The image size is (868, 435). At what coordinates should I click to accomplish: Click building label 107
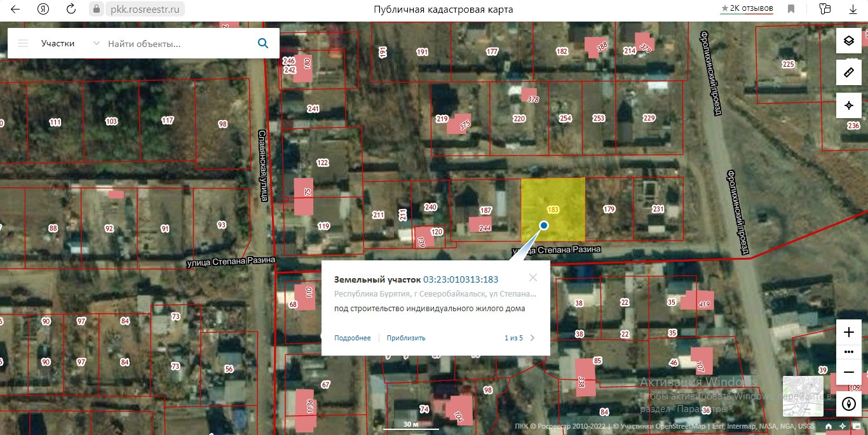coord(701,366)
